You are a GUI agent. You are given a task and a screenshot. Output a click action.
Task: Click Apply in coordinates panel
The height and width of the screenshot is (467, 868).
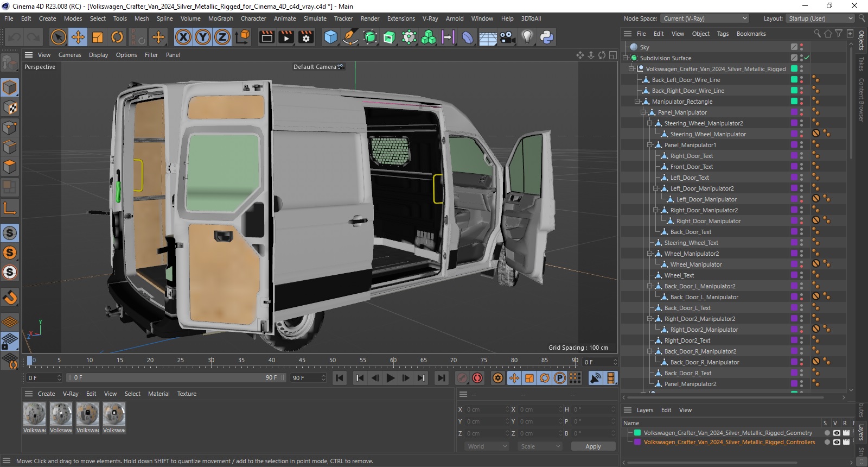pos(593,446)
